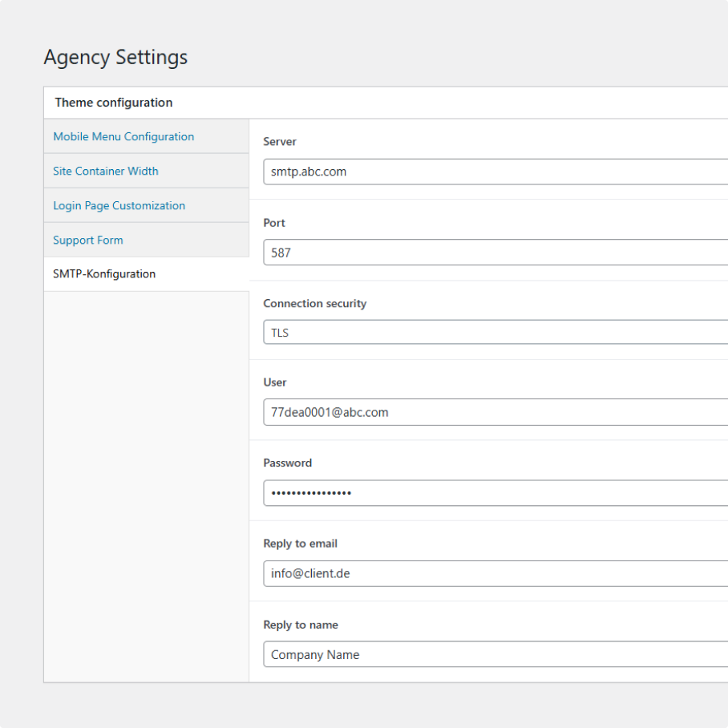This screenshot has width=728, height=728.
Task: Click the Server field containing smtp.abc.com
Action: (x=495, y=172)
